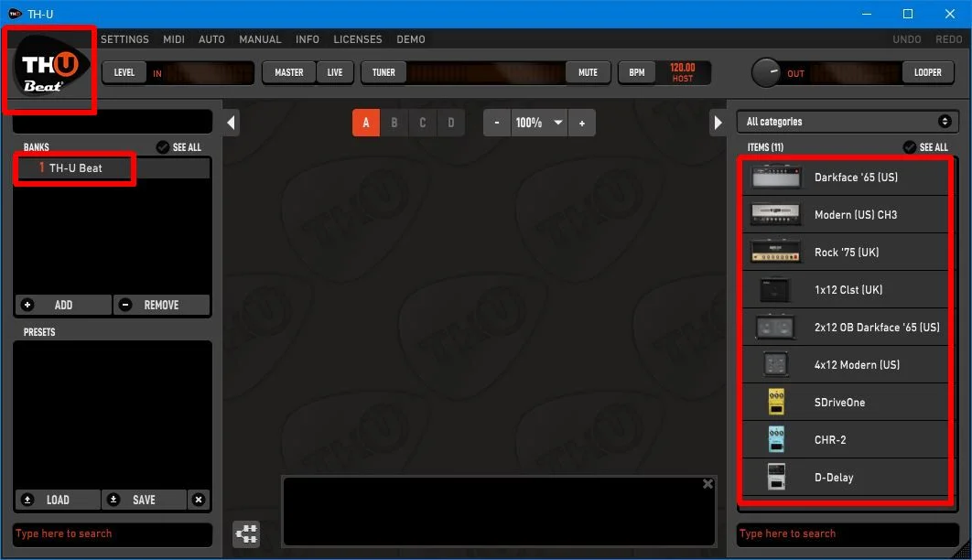This screenshot has width=972, height=560.
Task: Open the LICENSES menu
Action: 358,39
